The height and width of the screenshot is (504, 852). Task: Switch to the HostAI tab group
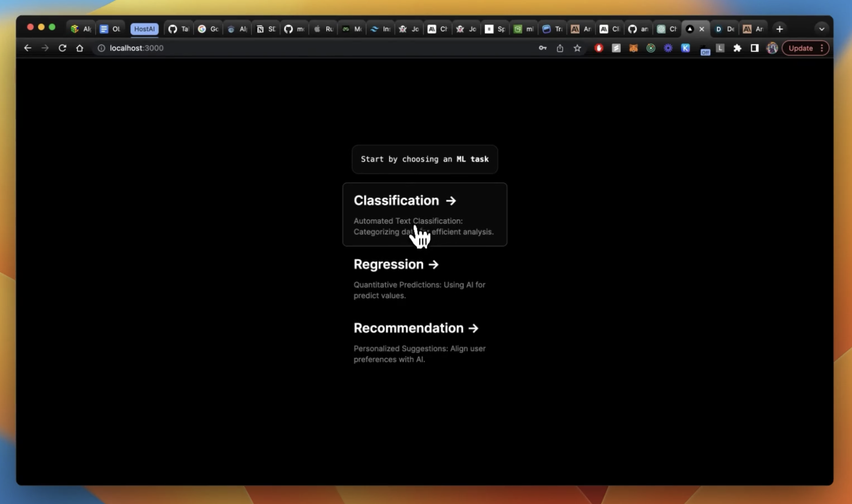[x=144, y=29]
